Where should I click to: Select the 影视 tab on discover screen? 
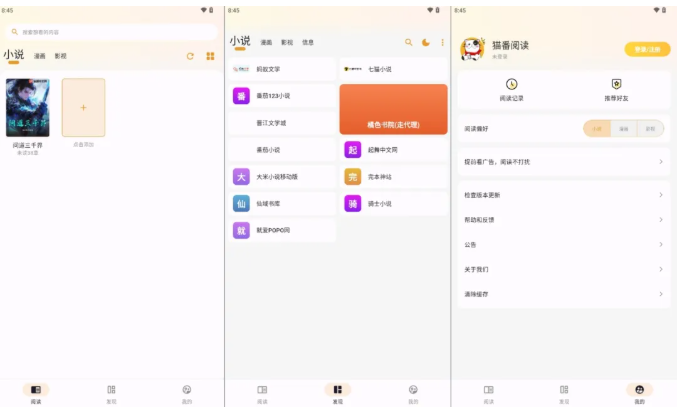click(287, 42)
